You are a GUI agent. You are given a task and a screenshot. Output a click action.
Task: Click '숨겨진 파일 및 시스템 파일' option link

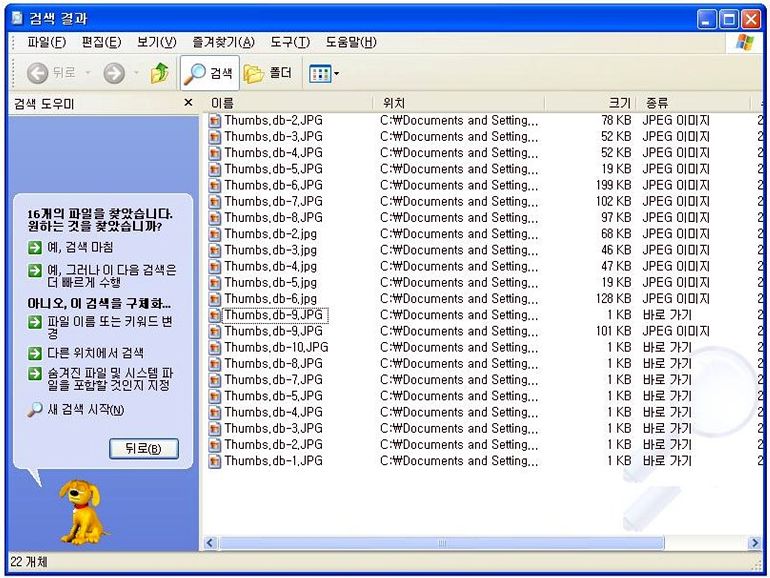click(x=110, y=379)
